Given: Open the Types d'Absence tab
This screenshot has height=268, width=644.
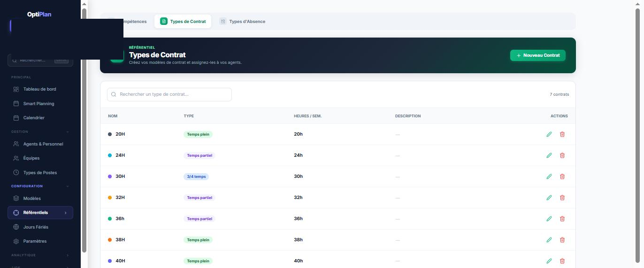Looking at the screenshot, I should click(242, 21).
